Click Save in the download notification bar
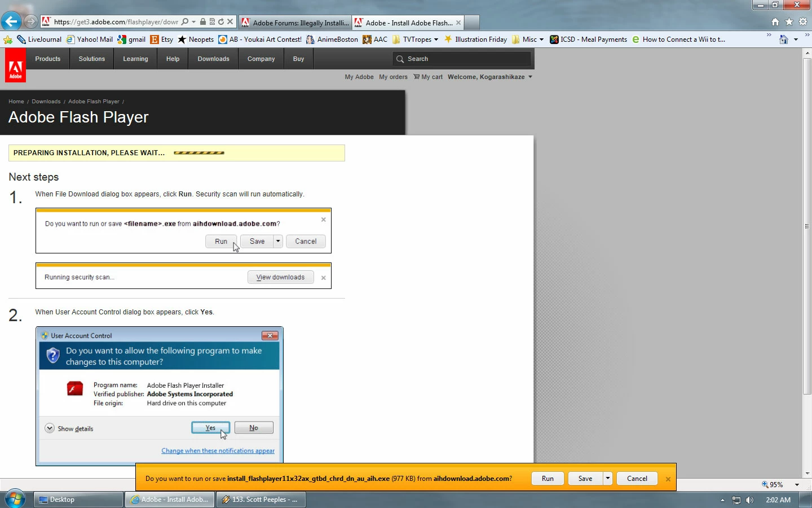This screenshot has width=812, height=508. click(585, 479)
